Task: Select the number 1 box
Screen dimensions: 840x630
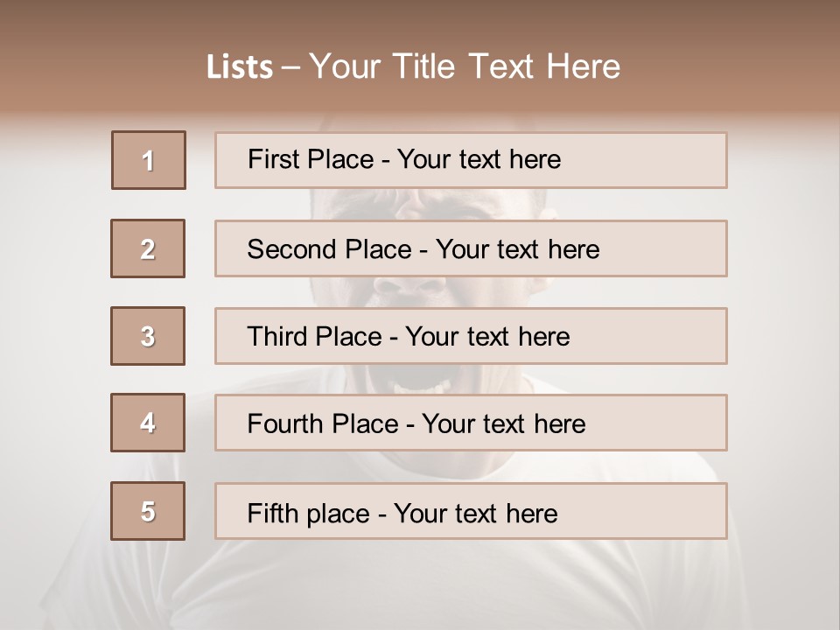Action: [x=149, y=160]
